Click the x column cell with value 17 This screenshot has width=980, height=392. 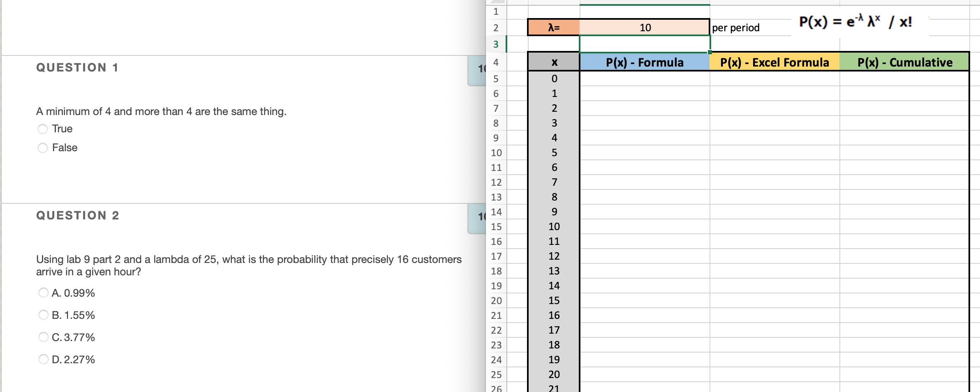(554, 330)
